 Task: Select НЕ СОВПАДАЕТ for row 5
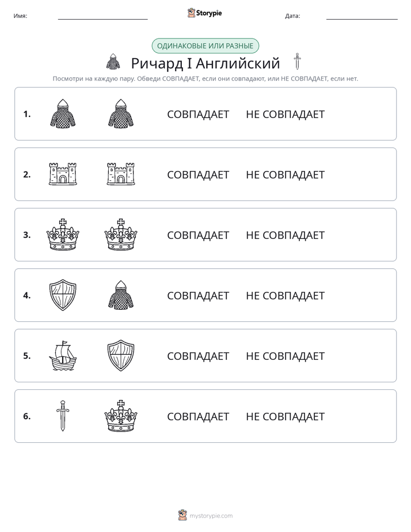click(285, 356)
